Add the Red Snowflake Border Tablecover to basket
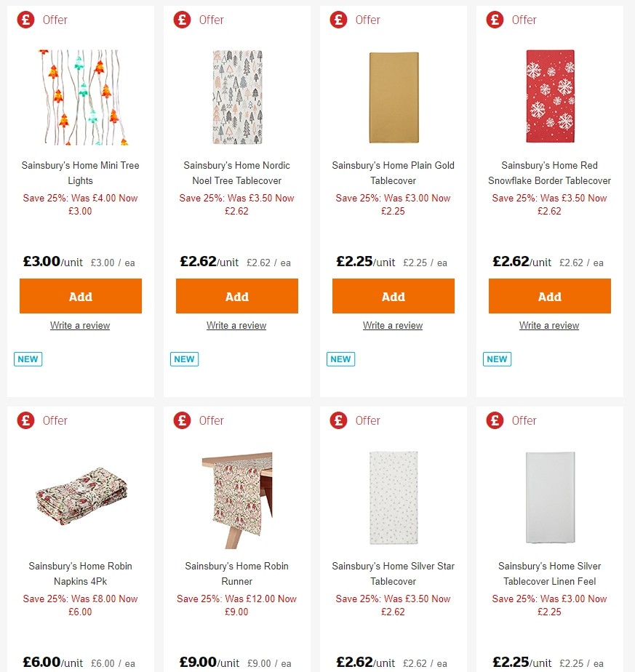 click(549, 296)
